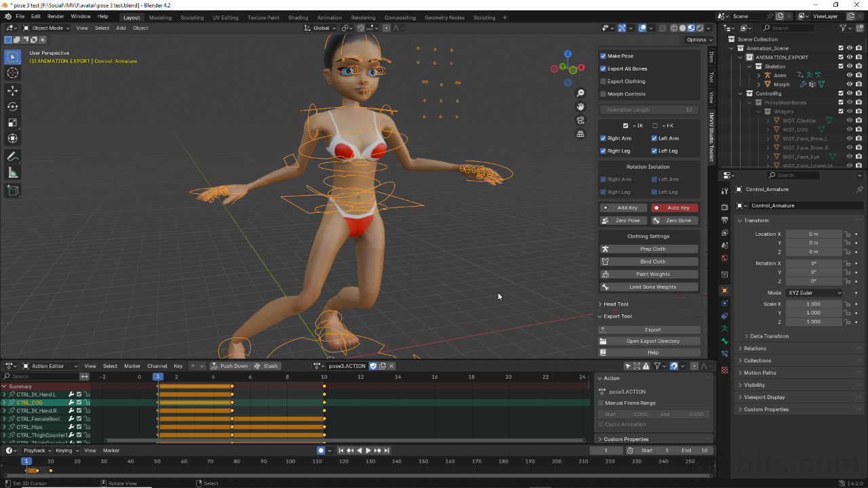Expand CTRL_Hips channel in Action Editor
The image size is (868, 488).
[x=4, y=427]
